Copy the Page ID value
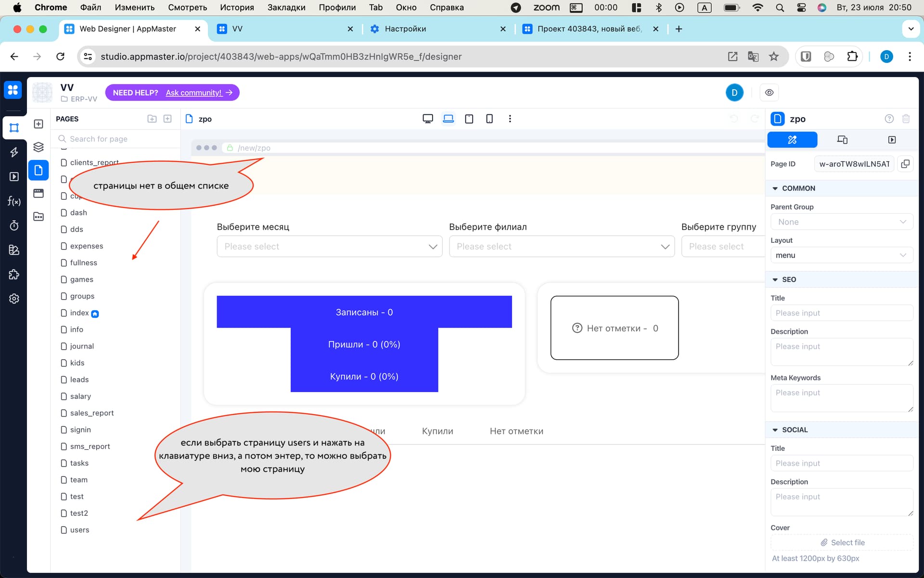Image resolution: width=924 pixels, height=578 pixels. tap(905, 164)
